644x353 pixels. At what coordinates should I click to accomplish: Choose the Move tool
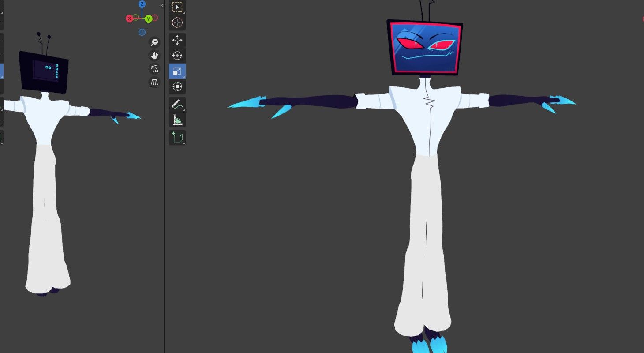(x=177, y=41)
